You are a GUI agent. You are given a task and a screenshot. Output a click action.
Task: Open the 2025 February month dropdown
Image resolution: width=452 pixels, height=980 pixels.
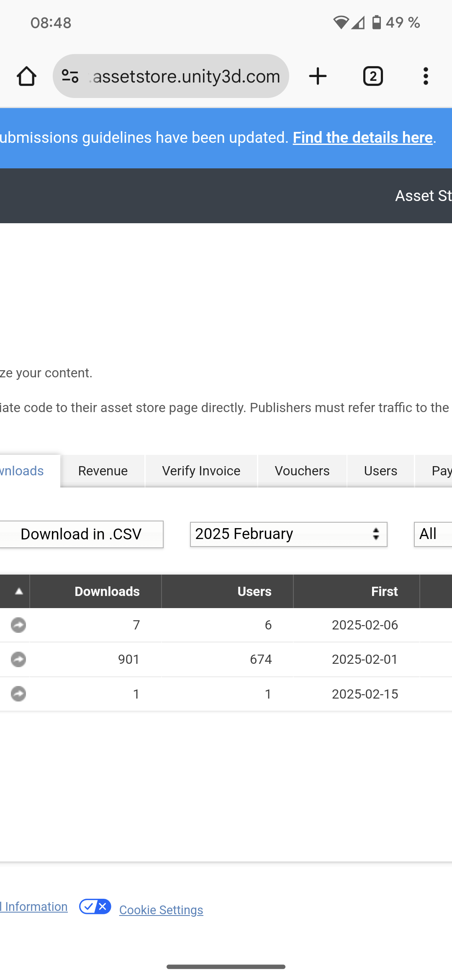[x=288, y=534]
